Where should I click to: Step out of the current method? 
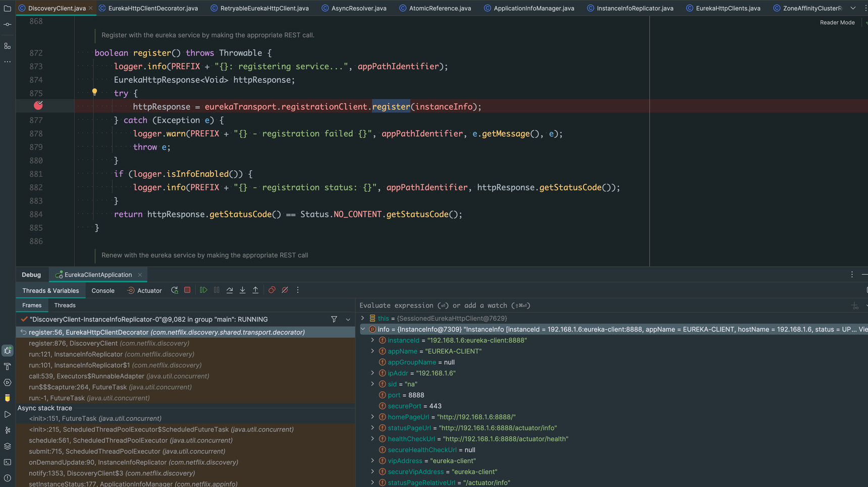[x=255, y=290]
